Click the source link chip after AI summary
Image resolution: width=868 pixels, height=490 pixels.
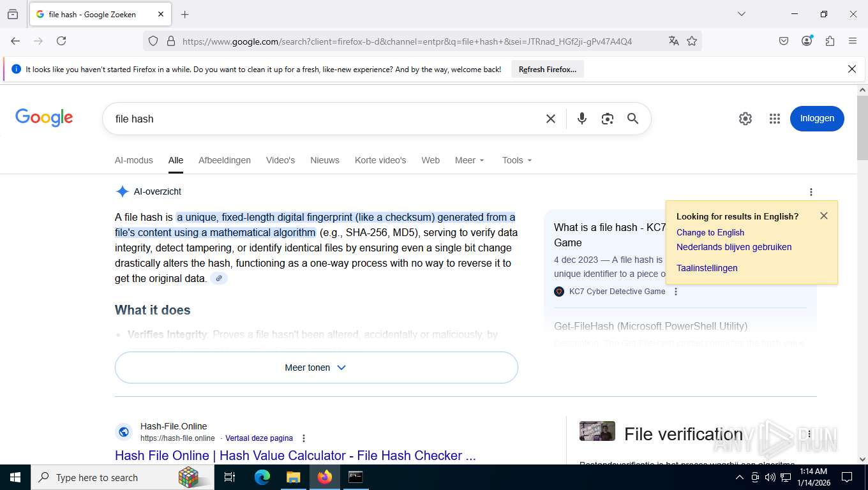[219, 278]
